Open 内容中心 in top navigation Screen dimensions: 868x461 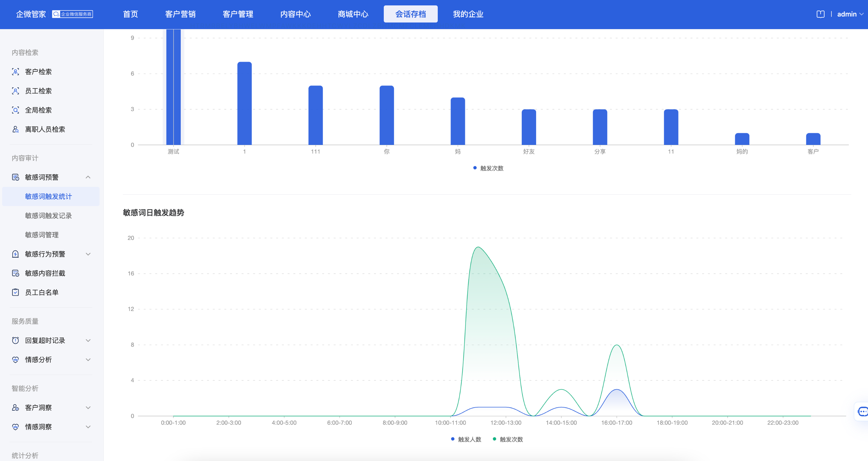click(296, 14)
